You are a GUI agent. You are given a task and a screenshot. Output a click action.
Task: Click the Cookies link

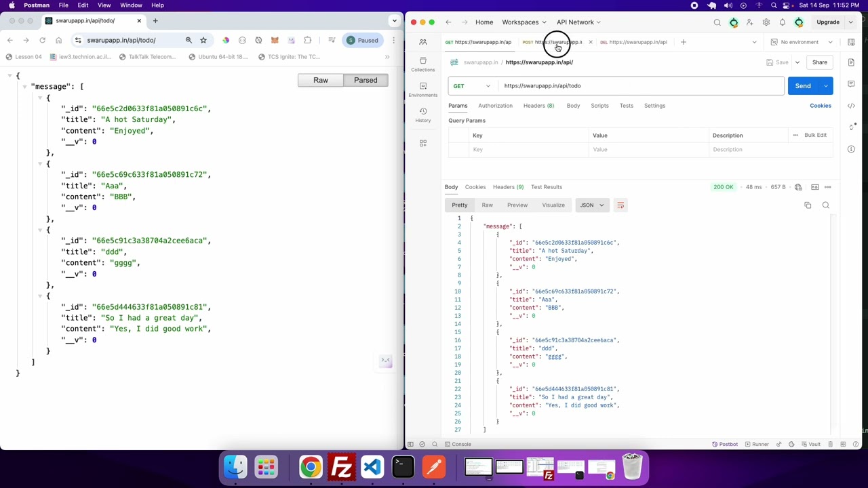820,106
